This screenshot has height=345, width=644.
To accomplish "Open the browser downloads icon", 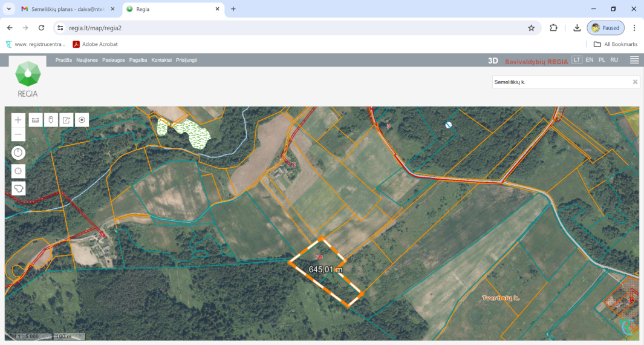I will pos(577,28).
